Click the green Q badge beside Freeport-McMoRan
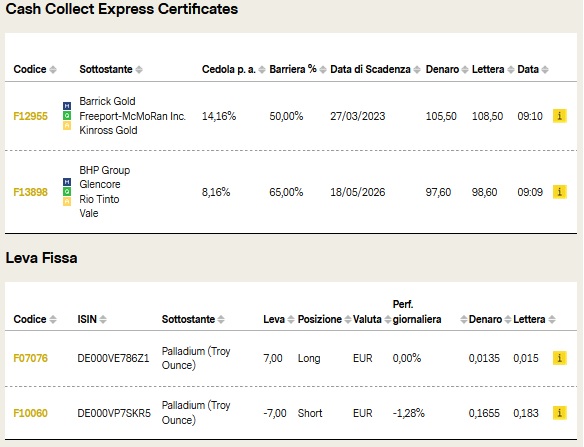 coord(67,116)
